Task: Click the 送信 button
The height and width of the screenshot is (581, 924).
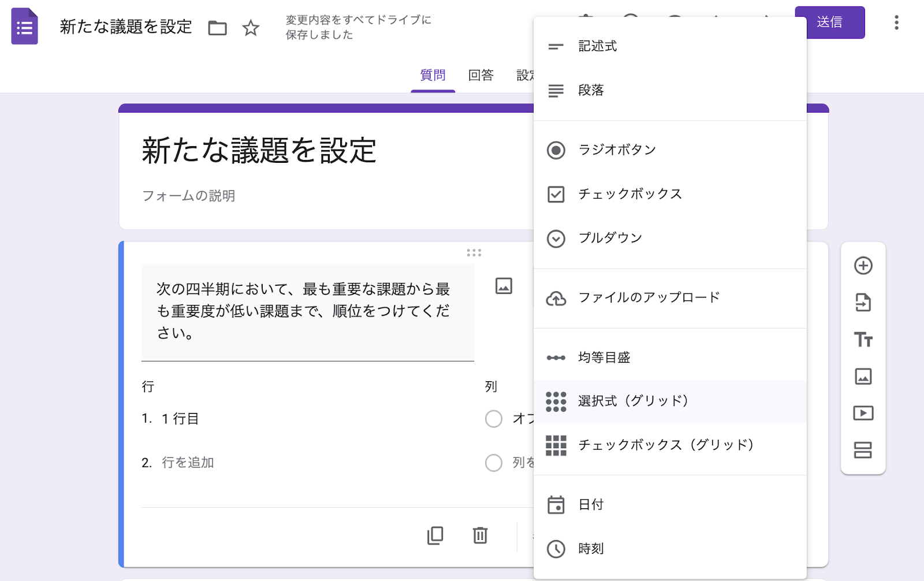Action: [x=829, y=23]
